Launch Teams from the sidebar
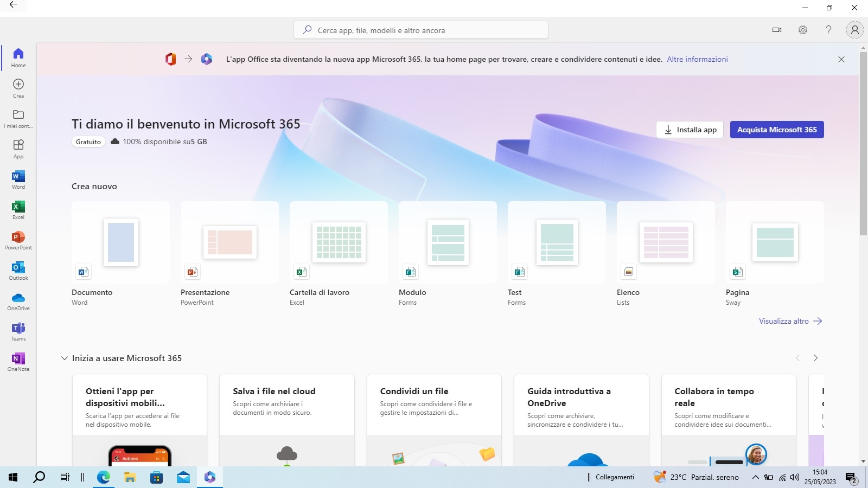This screenshot has width=868, height=488. pos(18,332)
